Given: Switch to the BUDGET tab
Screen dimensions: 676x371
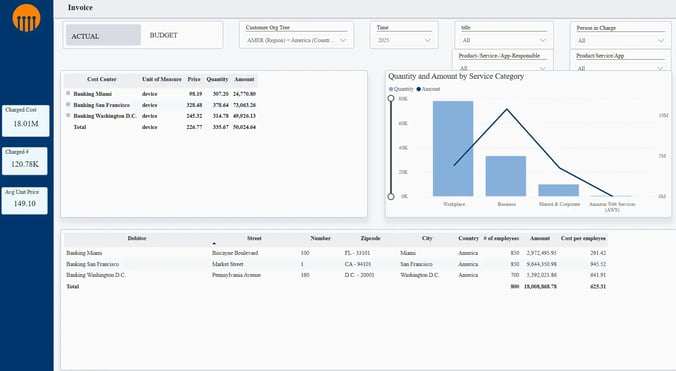Looking at the screenshot, I should [163, 35].
